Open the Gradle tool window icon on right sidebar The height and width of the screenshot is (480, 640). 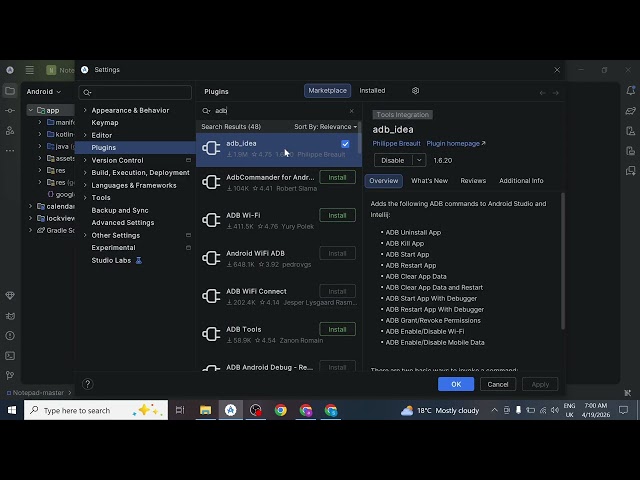tap(630, 111)
